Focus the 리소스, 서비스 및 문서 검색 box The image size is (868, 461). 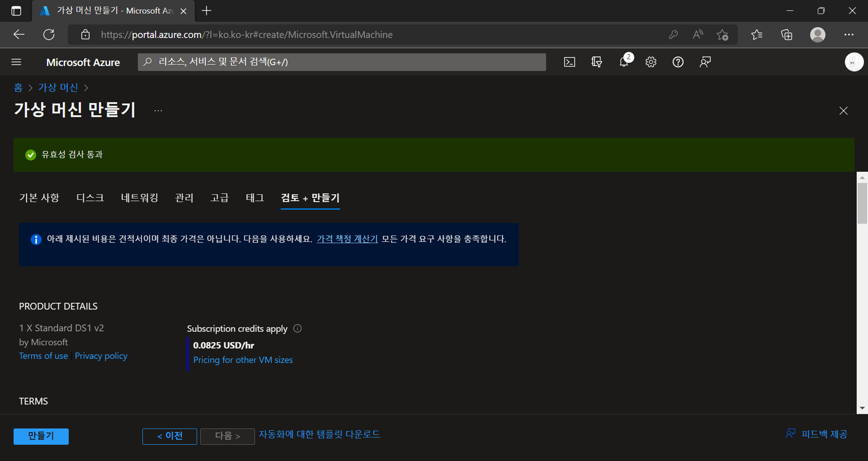point(342,62)
